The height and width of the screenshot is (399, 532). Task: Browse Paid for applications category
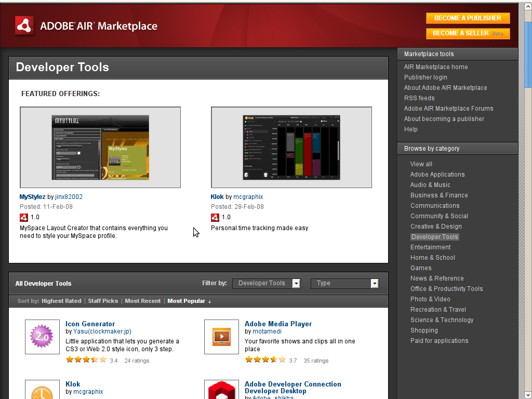[x=439, y=341]
